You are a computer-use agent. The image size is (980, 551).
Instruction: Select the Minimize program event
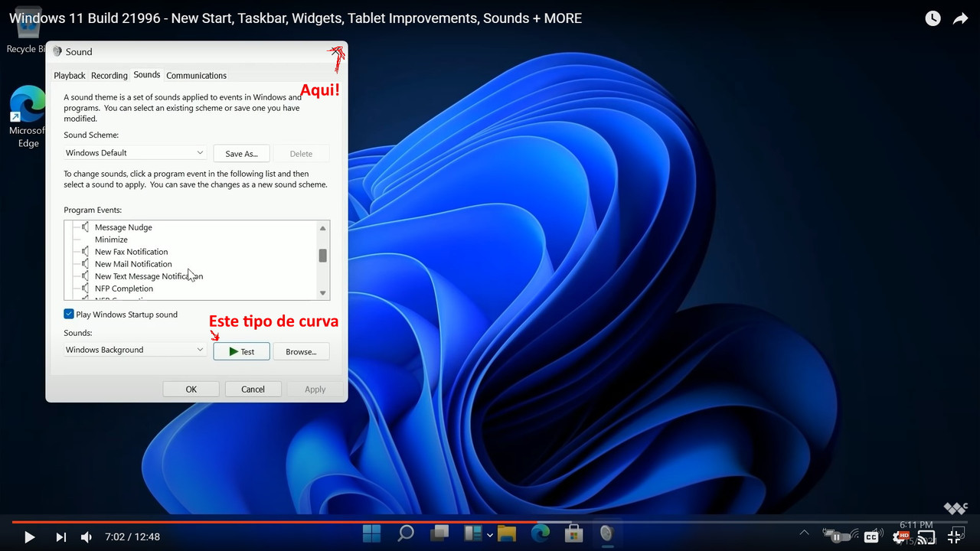(x=111, y=240)
